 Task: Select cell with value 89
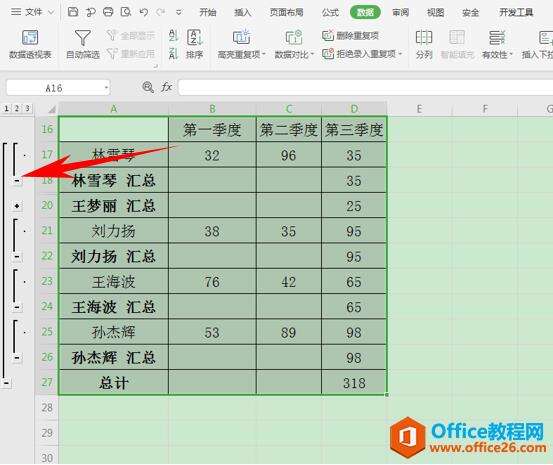[x=288, y=332]
